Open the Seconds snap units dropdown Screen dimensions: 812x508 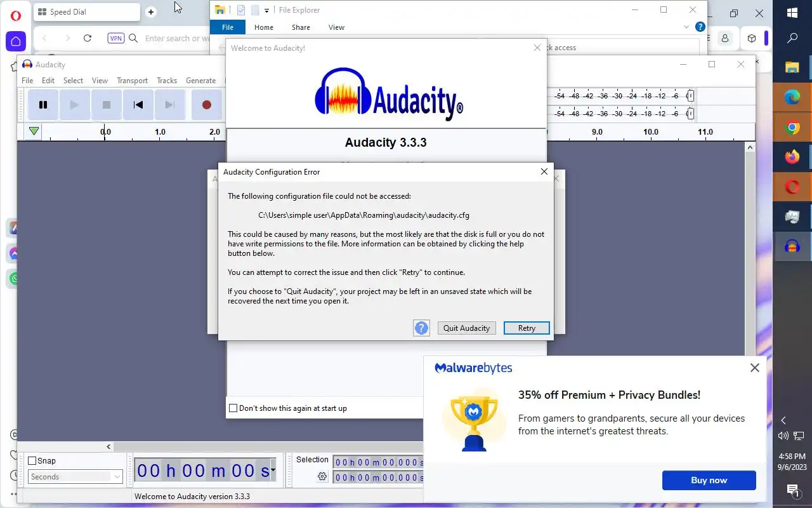pyautogui.click(x=75, y=477)
